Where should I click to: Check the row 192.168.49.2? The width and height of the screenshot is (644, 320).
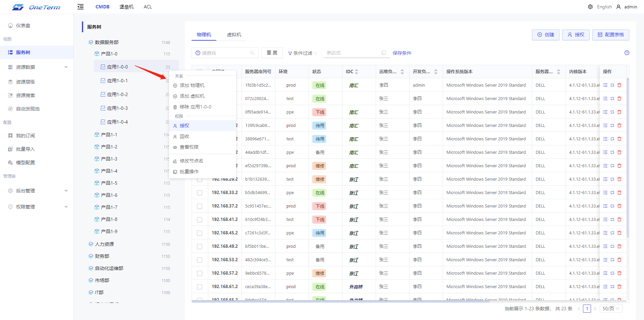pos(200,246)
